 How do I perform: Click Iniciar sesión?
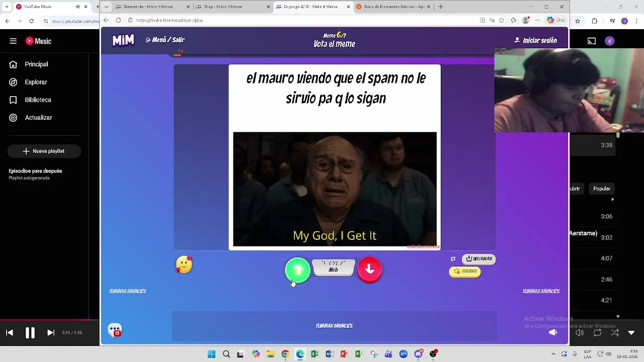click(536, 40)
